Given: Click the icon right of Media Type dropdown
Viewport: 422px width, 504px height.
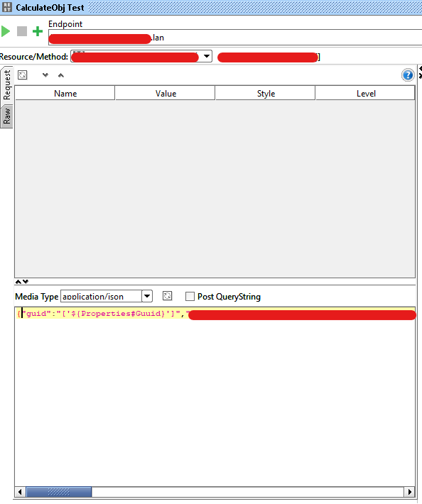Looking at the screenshot, I should 167,296.
